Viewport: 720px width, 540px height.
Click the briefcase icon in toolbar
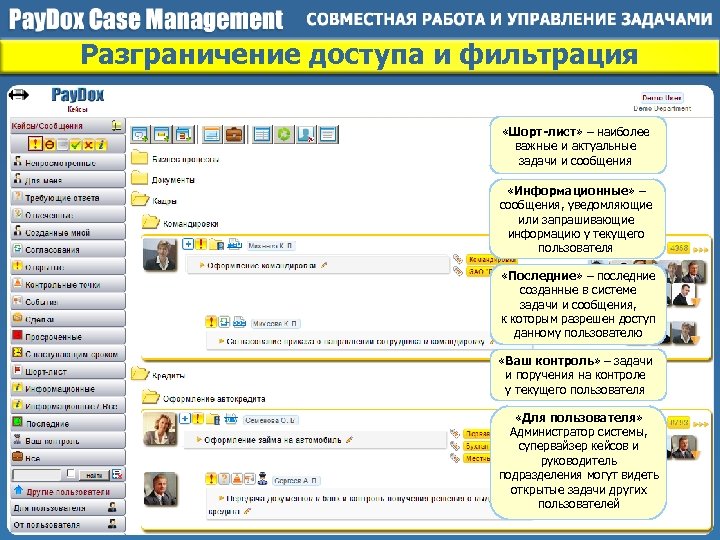(234, 135)
